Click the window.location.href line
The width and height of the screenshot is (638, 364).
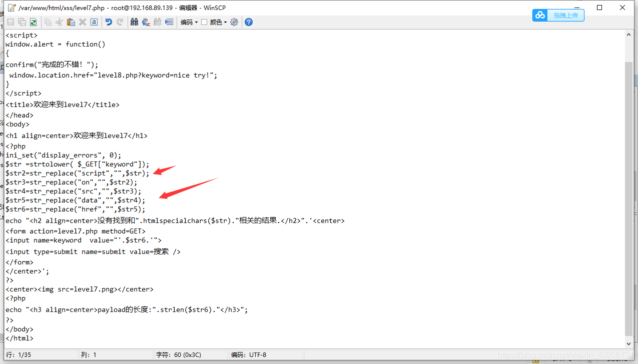[114, 75]
